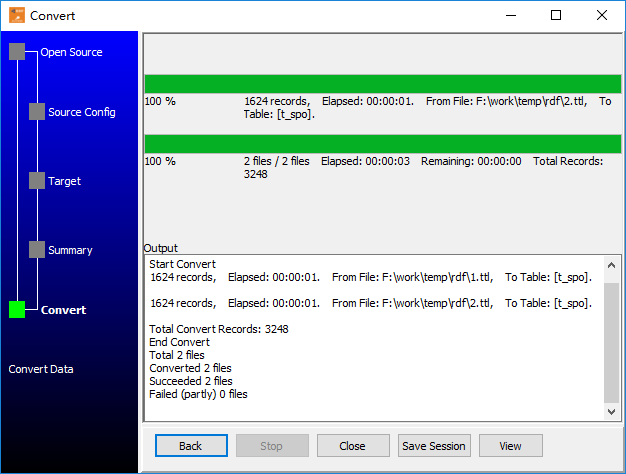The width and height of the screenshot is (626, 474).
Task: Click 'Converted 2 files' output line
Action: coord(190,368)
